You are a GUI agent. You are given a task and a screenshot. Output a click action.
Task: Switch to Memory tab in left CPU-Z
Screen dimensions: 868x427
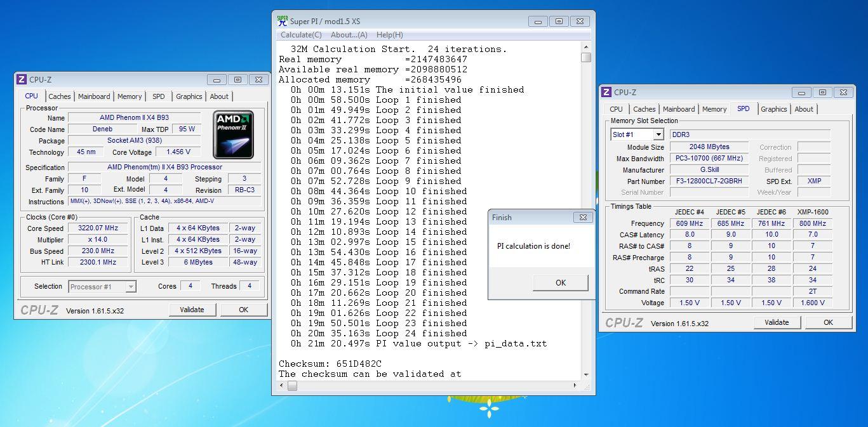[130, 96]
